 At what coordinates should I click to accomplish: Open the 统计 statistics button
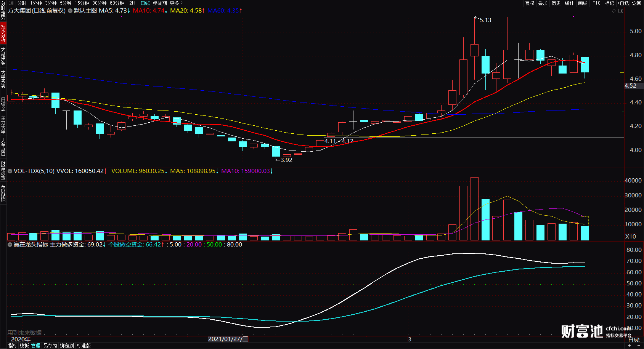(569, 3)
